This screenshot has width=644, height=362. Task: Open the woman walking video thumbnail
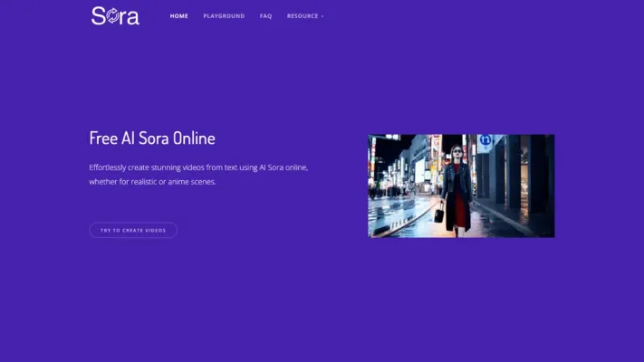pos(461,186)
